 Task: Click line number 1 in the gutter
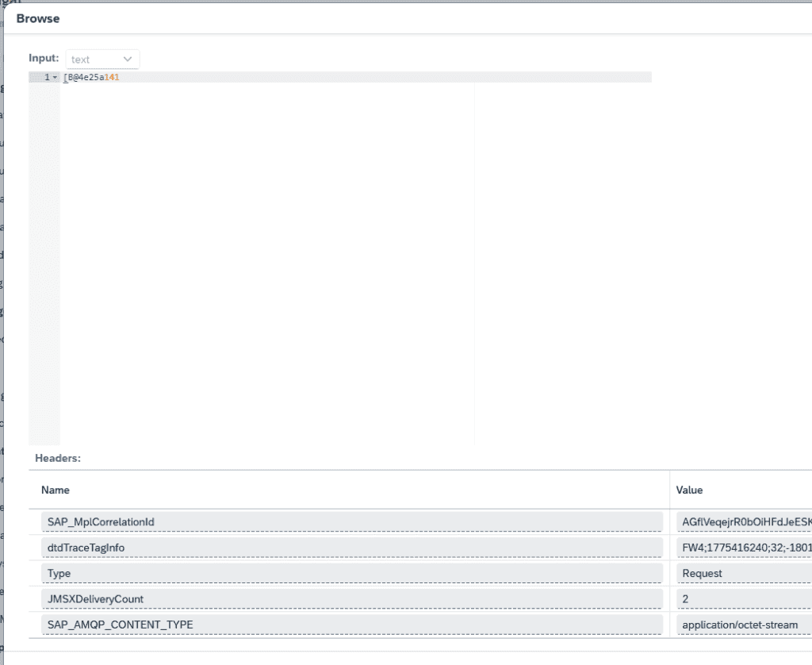pos(47,77)
